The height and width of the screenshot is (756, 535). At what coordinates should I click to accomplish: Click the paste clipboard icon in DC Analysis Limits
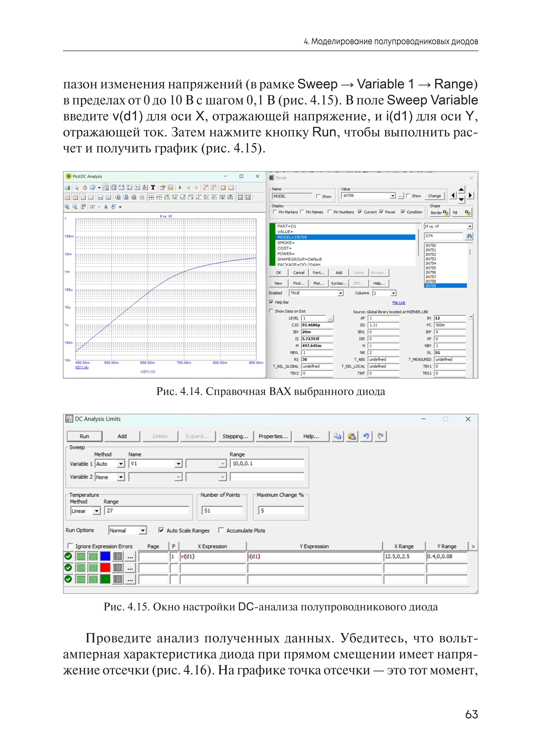pyautogui.click(x=352, y=436)
